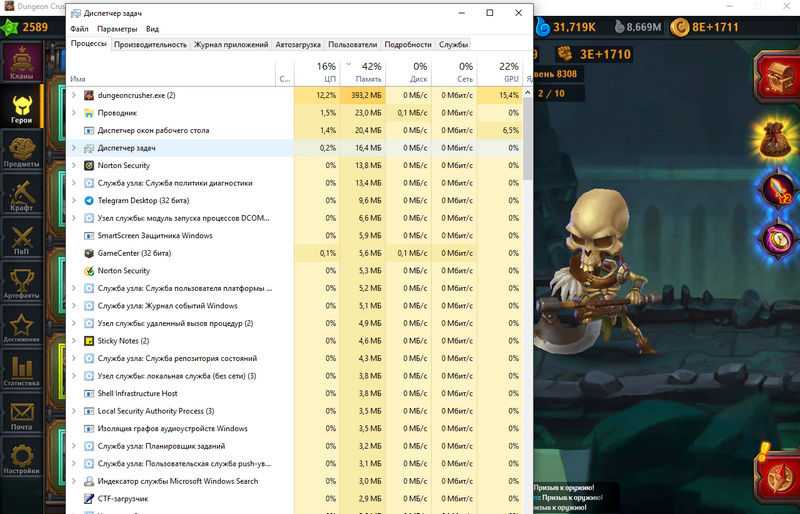Viewport: 800px width, 514px height.
Task: Switch to the Журнал приложений tab
Action: pos(231,44)
